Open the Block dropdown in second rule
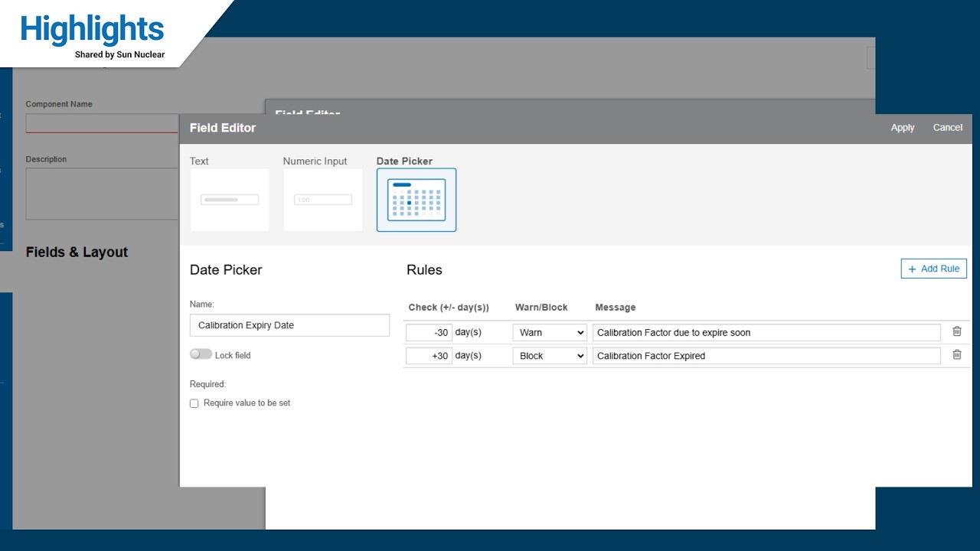Image resolution: width=980 pixels, height=551 pixels. pyautogui.click(x=550, y=356)
